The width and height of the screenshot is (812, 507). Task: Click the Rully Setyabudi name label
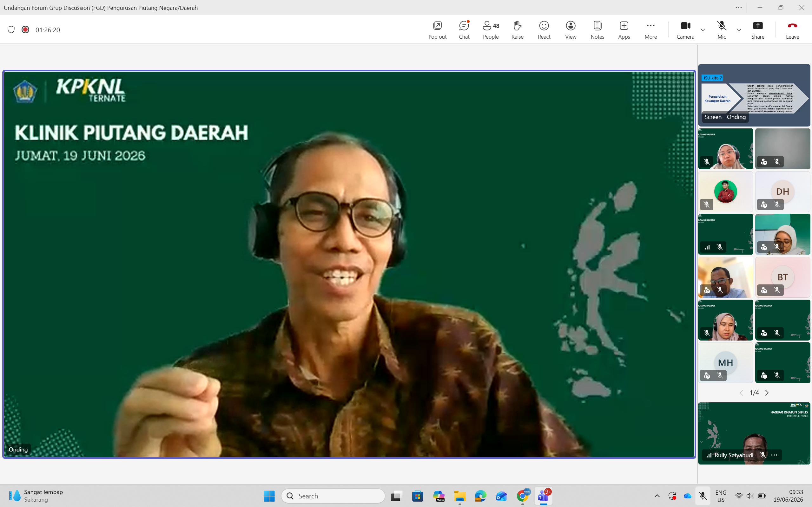tap(734, 455)
